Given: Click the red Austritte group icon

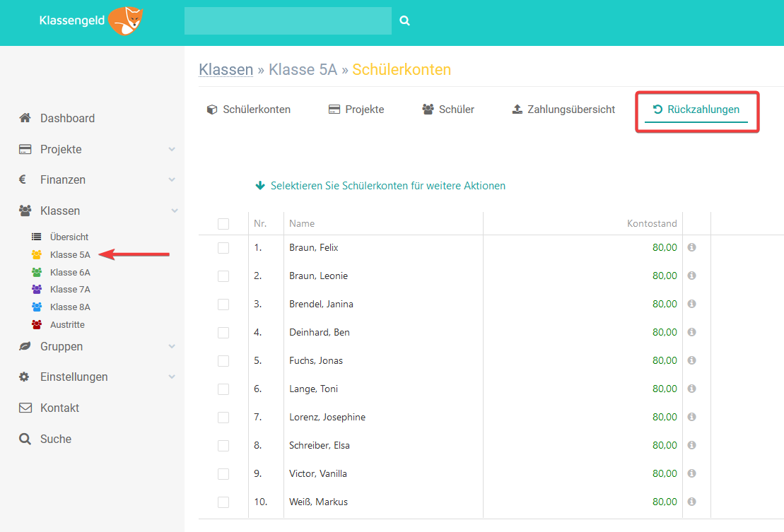Looking at the screenshot, I should click(x=37, y=325).
